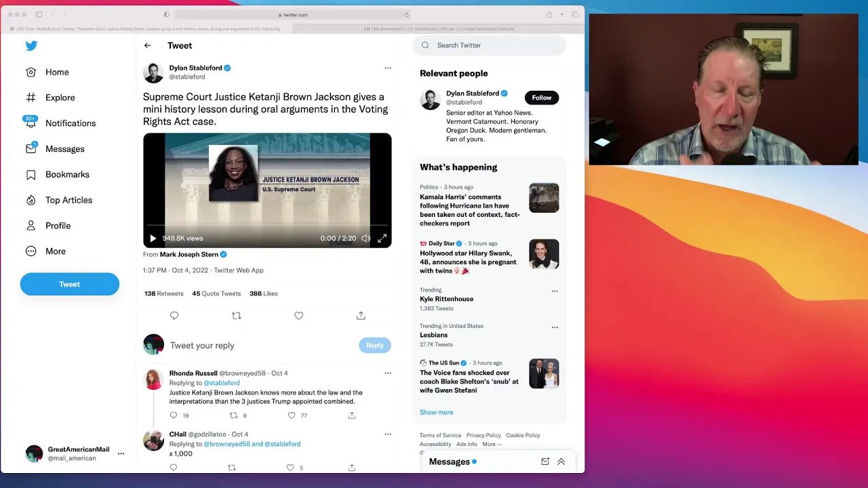
Task: Expand the Messages drawer
Action: click(561, 462)
